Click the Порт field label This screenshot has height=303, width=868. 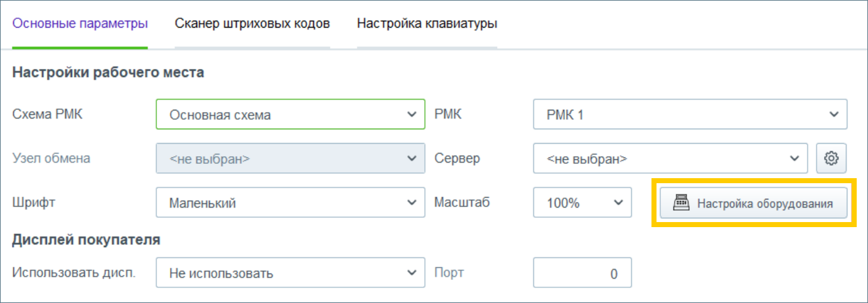click(x=449, y=273)
